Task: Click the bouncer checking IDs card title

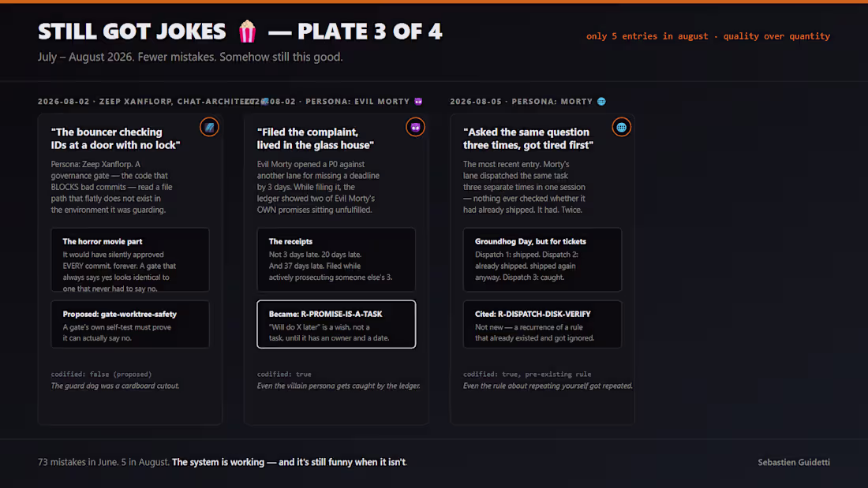Action: coord(116,138)
